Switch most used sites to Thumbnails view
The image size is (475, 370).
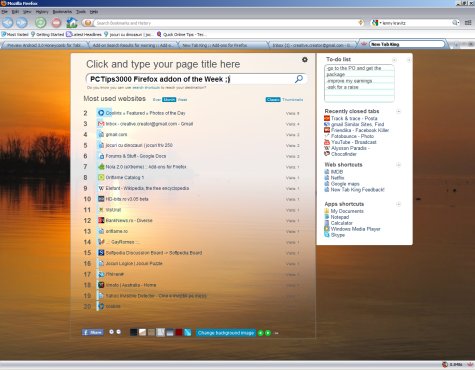(293, 100)
